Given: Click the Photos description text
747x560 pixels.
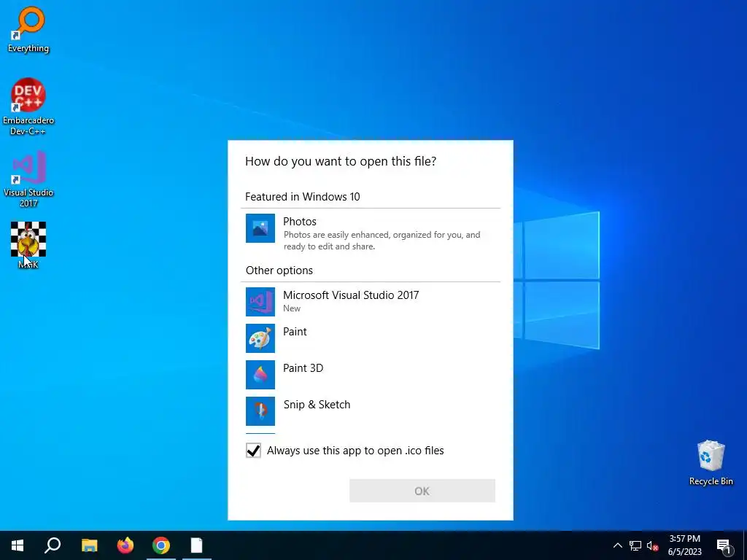Looking at the screenshot, I should click(382, 241).
